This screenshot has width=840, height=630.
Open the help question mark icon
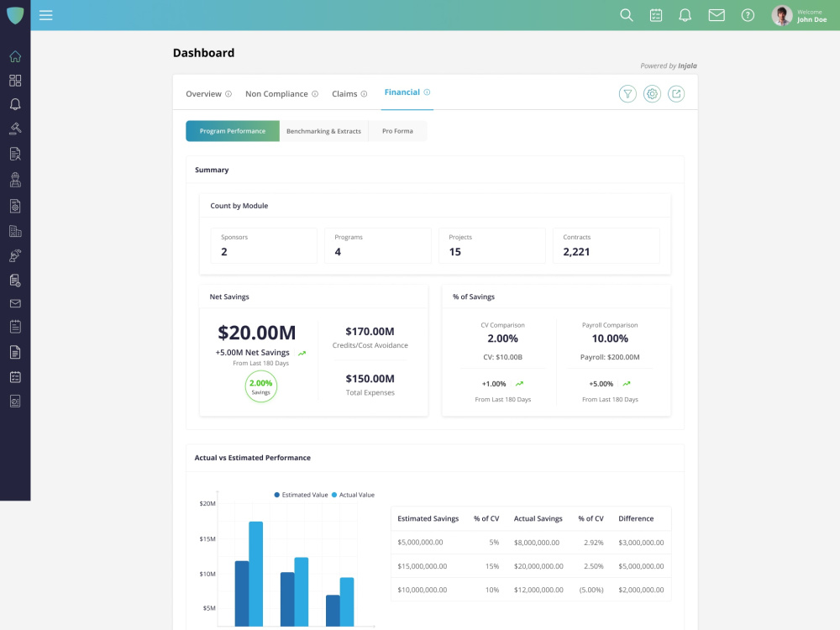(748, 15)
